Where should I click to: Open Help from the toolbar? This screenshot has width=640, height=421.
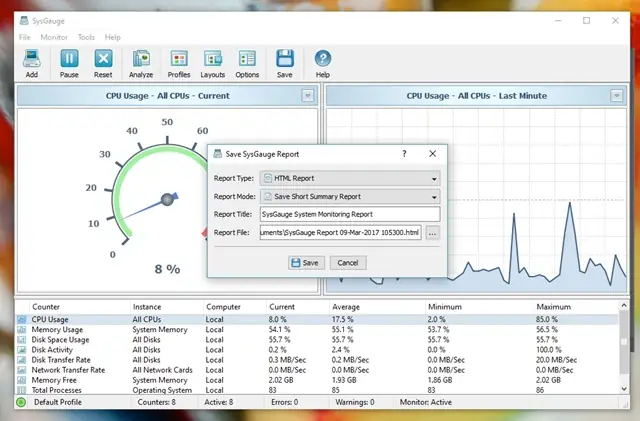tap(322, 59)
